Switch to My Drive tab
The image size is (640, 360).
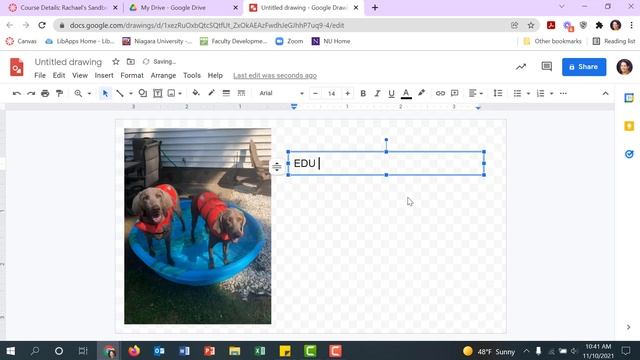pyautogui.click(x=183, y=8)
